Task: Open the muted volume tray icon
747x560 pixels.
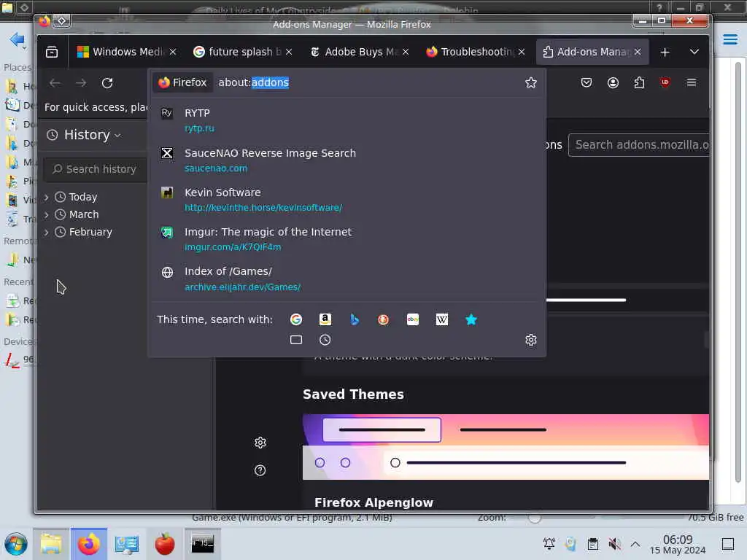Action: 614,544
